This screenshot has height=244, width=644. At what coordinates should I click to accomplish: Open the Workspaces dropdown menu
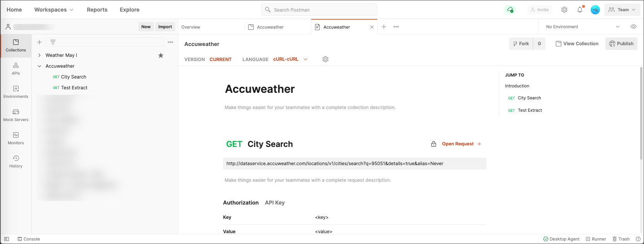pyautogui.click(x=54, y=10)
